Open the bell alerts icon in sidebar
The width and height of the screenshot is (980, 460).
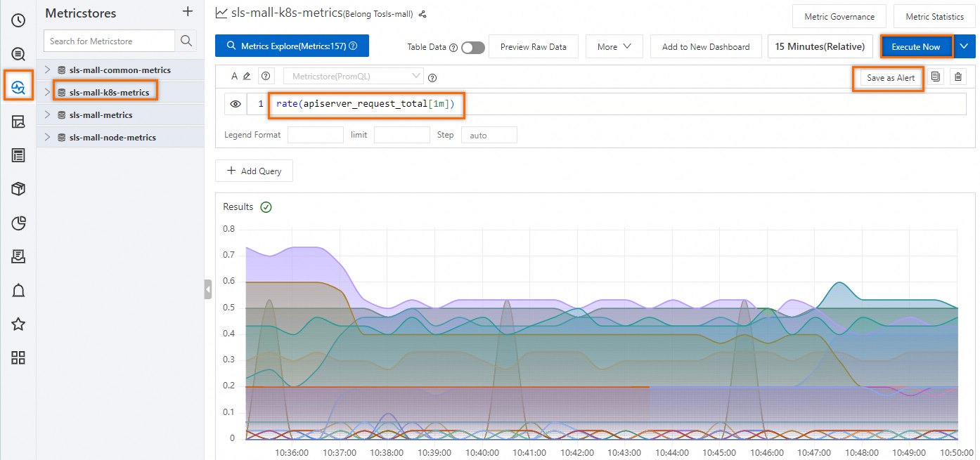pos(18,291)
